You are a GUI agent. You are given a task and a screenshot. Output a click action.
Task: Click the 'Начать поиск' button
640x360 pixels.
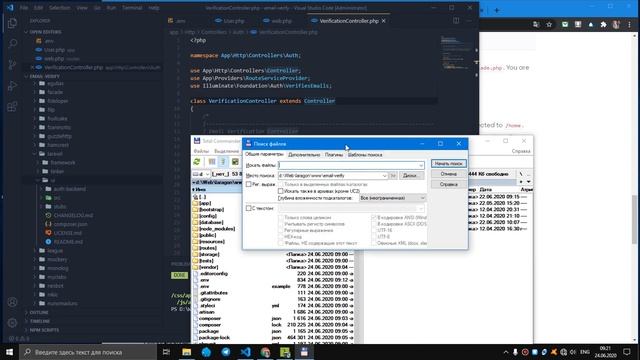coord(448,164)
